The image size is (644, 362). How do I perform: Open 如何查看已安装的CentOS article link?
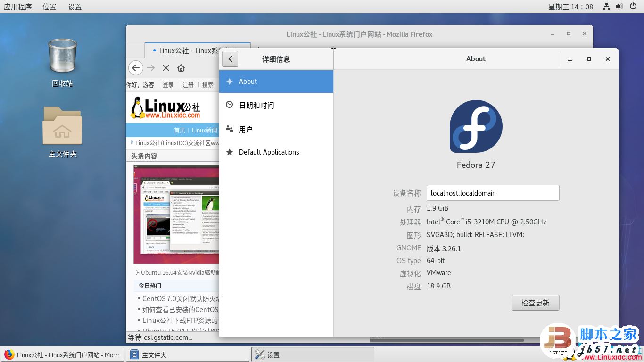[x=181, y=309]
